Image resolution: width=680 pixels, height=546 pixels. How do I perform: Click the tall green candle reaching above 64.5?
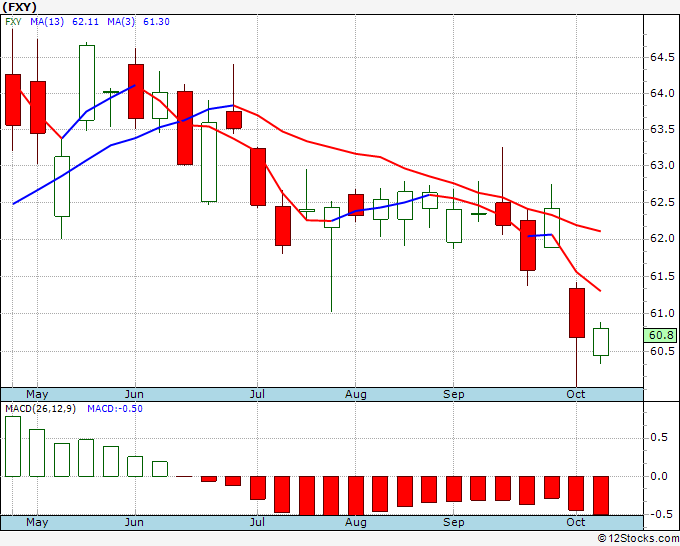coord(87,83)
